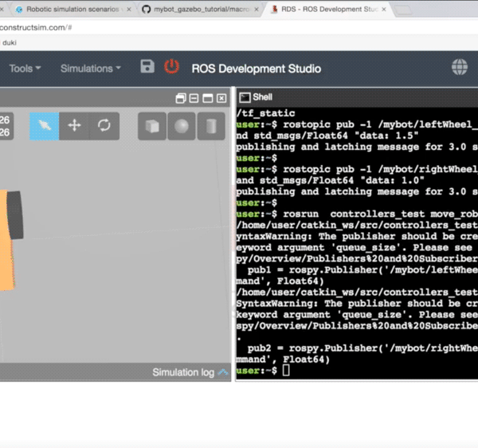Open the Simulations dropdown menu
Viewport: 478px width, 448px height.
pos(91,69)
